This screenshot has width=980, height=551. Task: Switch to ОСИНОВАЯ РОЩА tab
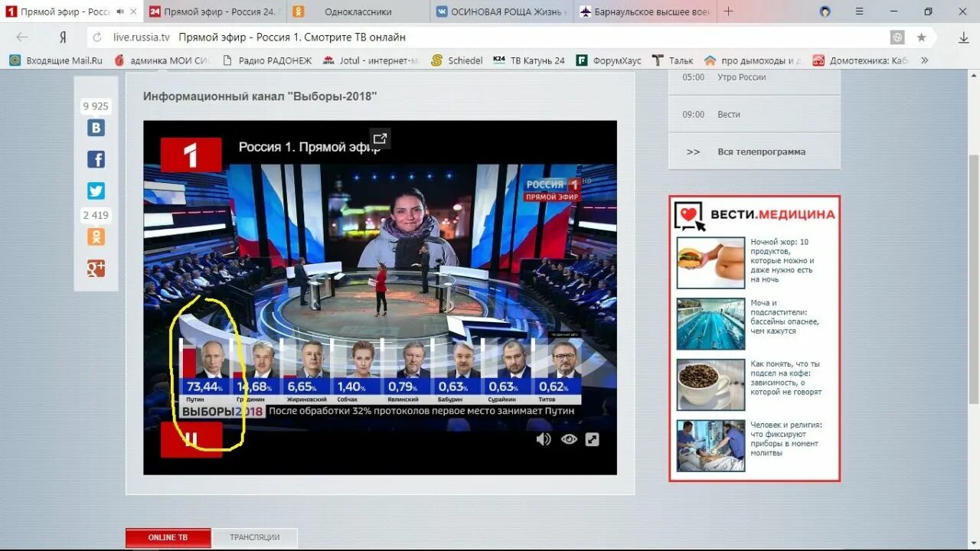pyautogui.click(x=501, y=11)
